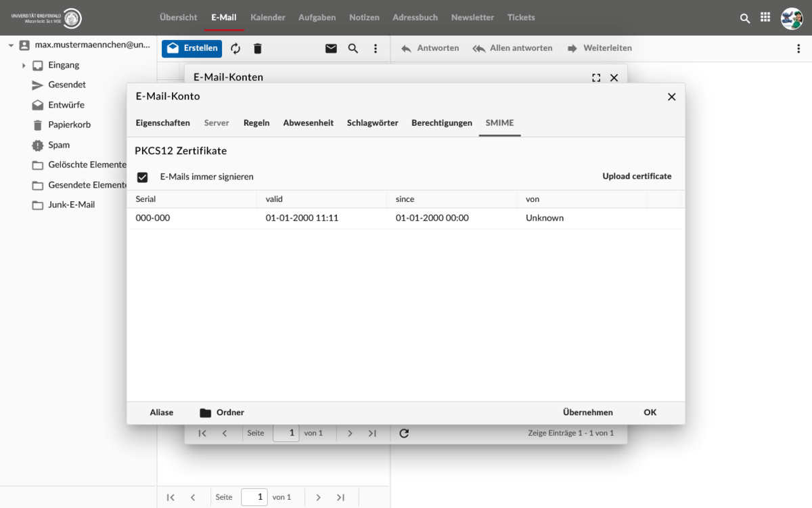This screenshot has width=812, height=508.
Task: Click the refresh icon in mail toolbar
Action: pyautogui.click(x=235, y=49)
